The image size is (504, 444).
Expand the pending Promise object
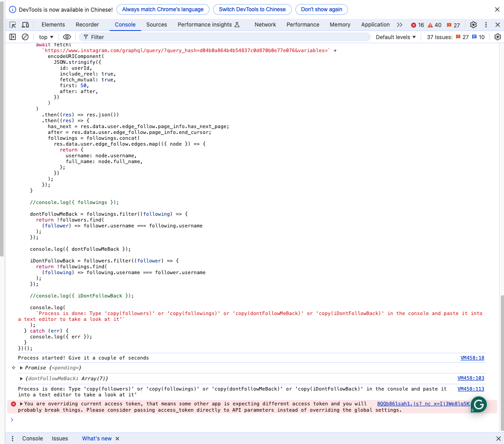21,368
